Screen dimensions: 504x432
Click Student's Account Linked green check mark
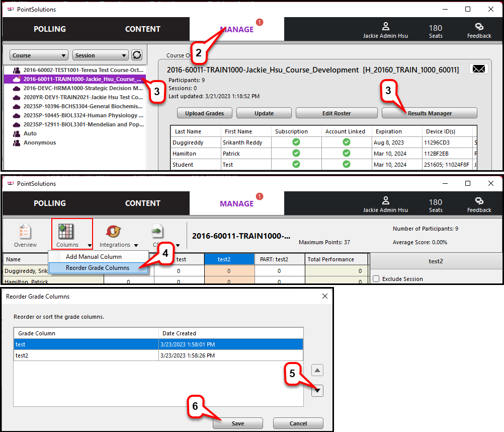tap(346, 164)
